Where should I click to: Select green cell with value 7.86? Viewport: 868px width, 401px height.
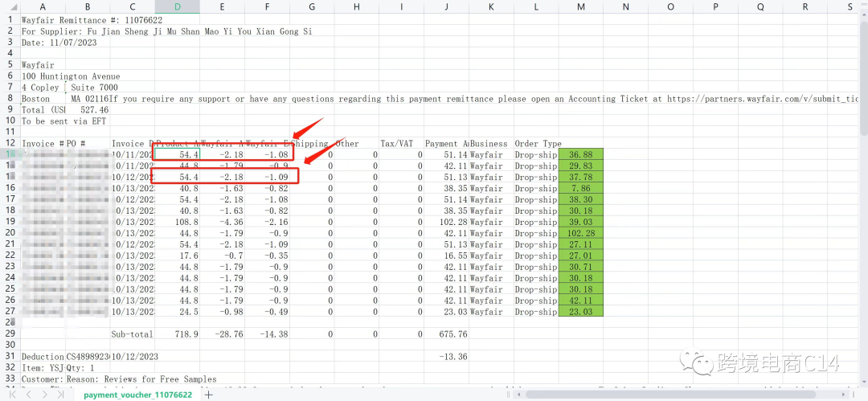[580, 189]
